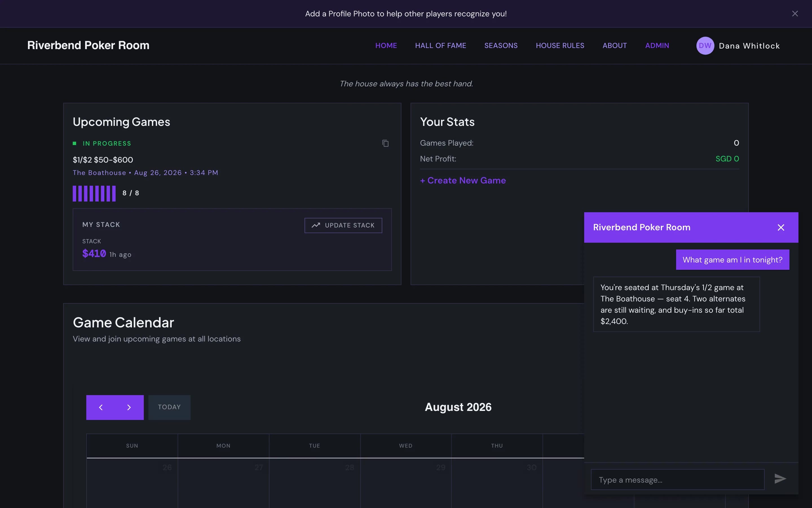Click the Your Stats heading
The height and width of the screenshot is (508, 812).
click(447, 122)
